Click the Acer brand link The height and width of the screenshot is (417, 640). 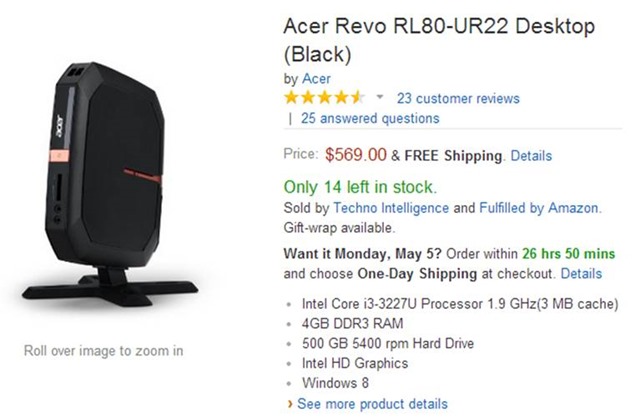(316, 79)
